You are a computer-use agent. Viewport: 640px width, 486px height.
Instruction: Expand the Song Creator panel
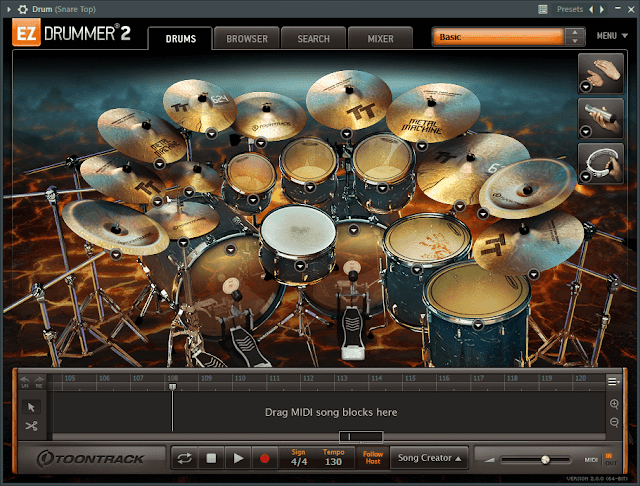429,458
